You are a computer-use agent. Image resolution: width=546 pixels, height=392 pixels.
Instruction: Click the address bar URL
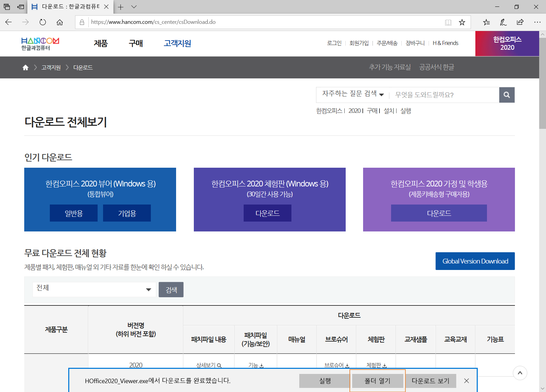coord(153,22)
